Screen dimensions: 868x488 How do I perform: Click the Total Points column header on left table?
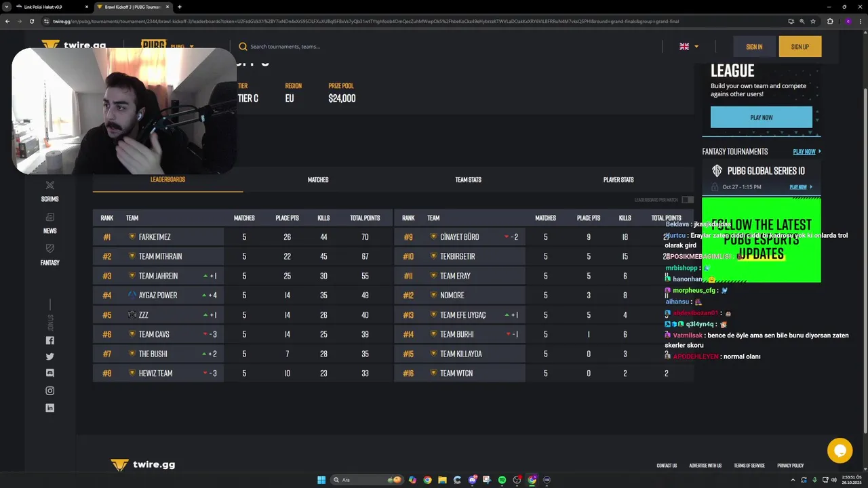pos(365,218)
